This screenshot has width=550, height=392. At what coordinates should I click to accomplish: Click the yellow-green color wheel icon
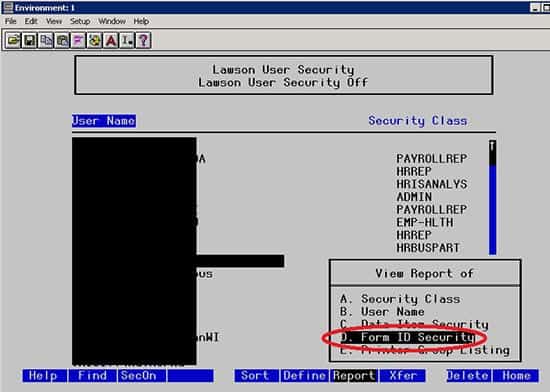pos(94,40)
